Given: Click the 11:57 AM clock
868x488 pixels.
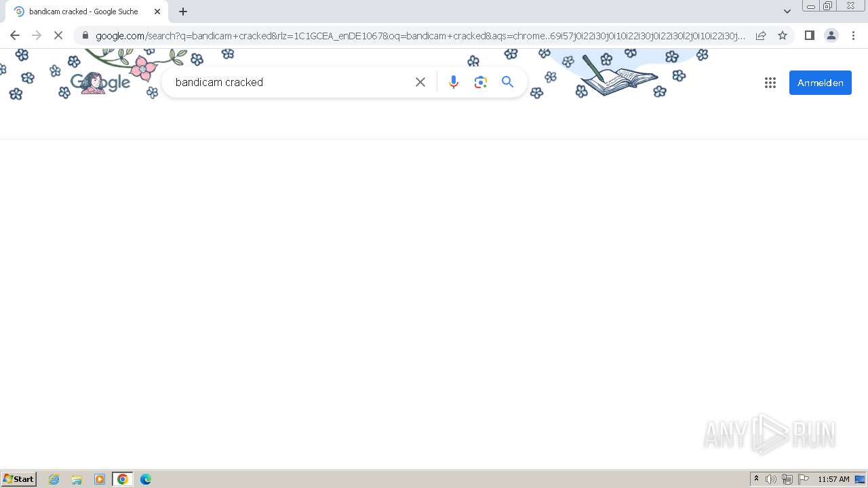Looking at the screenshot, I should pos(833,479).
